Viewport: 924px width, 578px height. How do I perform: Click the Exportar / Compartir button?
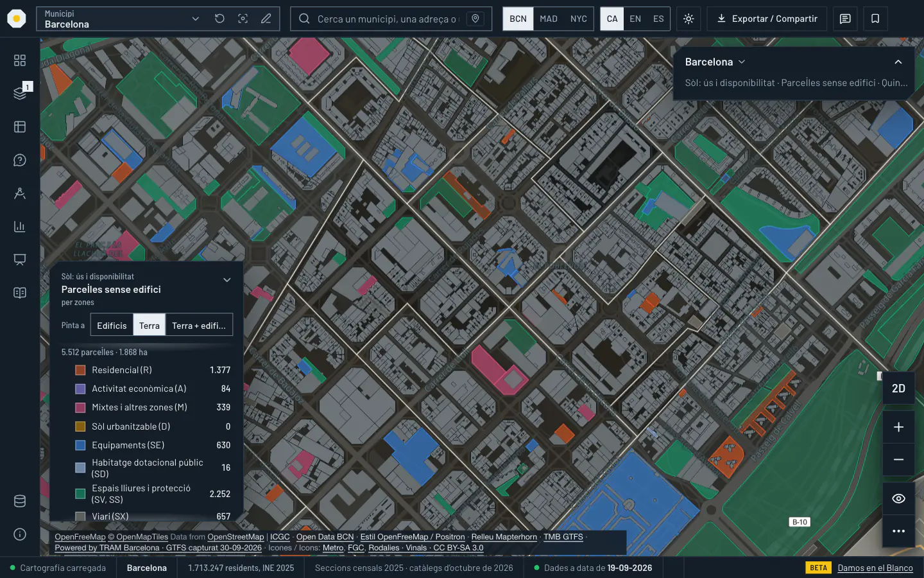click(x=767, y=19)
